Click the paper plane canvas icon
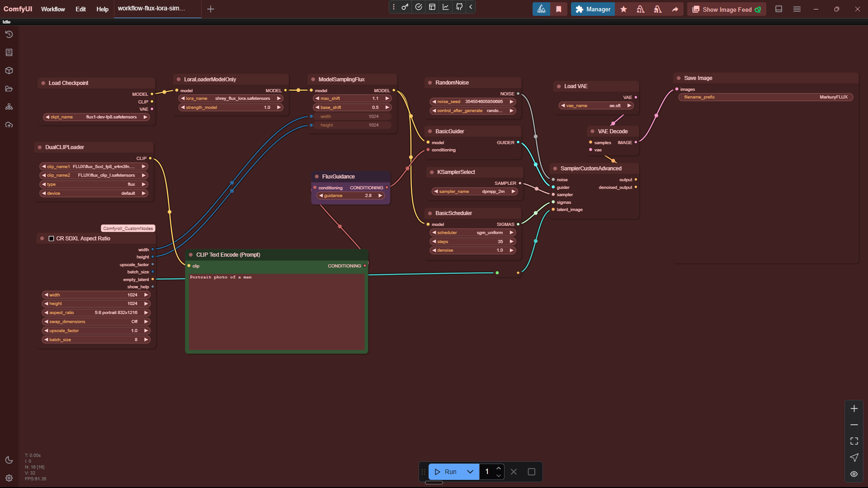Viewport: 868px width, 488px height. coord(854,457)
